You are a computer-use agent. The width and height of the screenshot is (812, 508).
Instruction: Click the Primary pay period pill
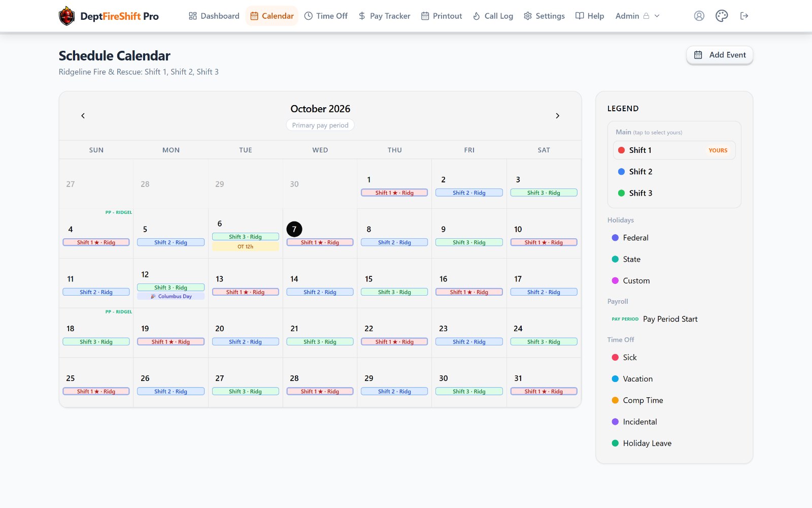(x=320, y=125)
